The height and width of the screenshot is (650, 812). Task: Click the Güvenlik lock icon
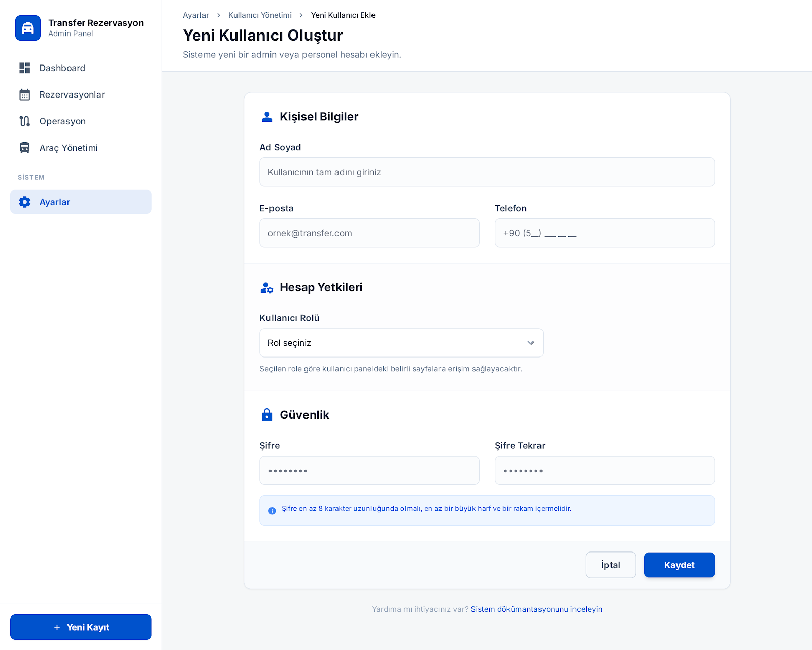[267, 415]
